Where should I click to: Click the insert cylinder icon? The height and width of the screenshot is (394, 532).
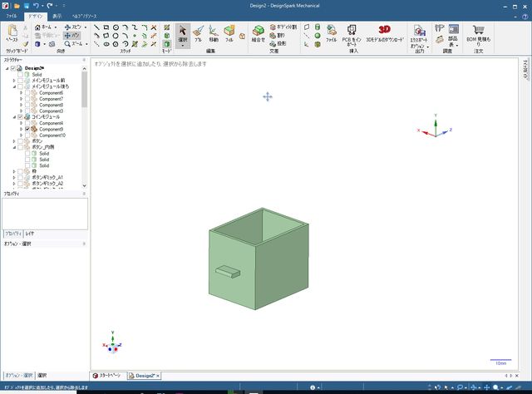coord(318,27)
